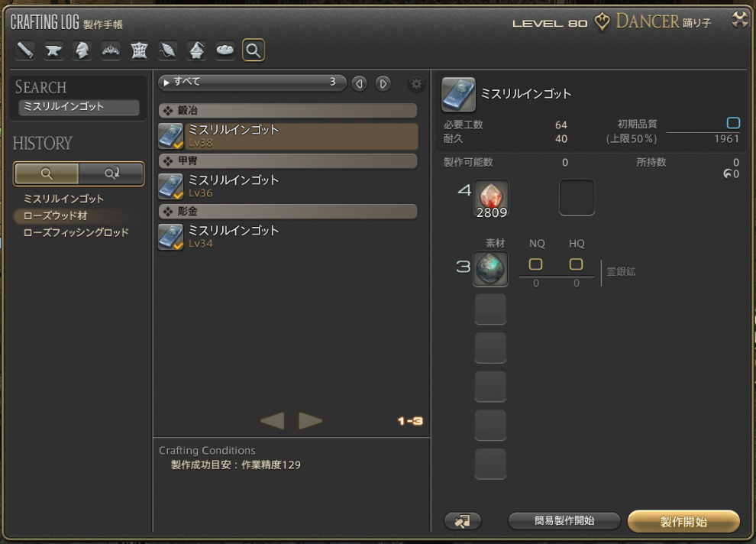Click the 簡易製作開始 quick synthesis button

pyautogui.click(x=564, y=521)
